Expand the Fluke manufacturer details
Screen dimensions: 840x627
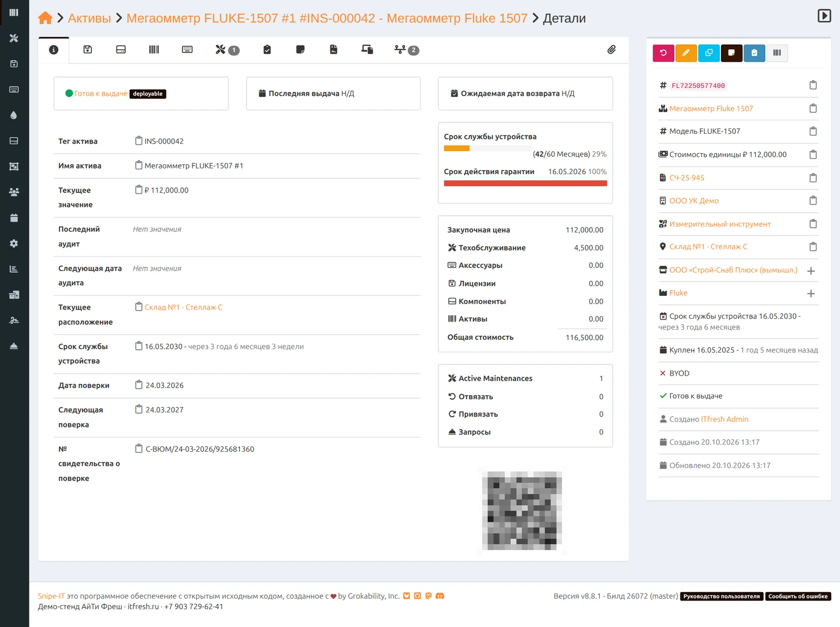pyautogui.click(x=811, y=294)
